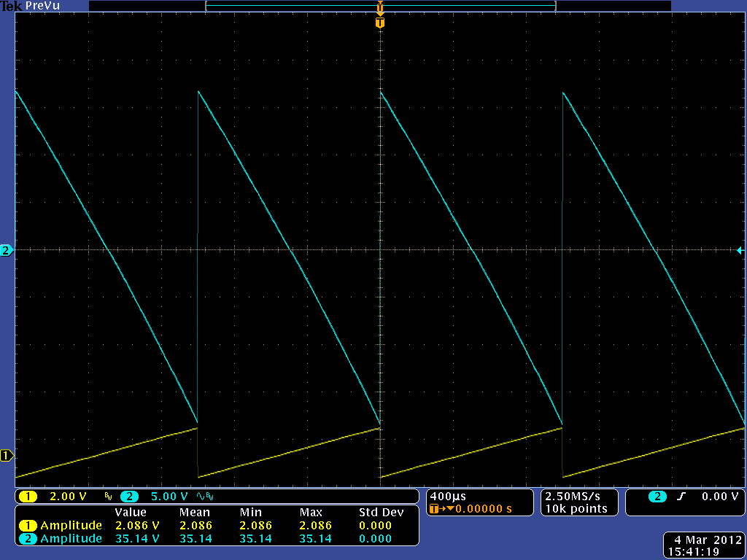
Task: Click the channel 1 bandwidth limit Bw icon
Action: (x=108, y=497)
